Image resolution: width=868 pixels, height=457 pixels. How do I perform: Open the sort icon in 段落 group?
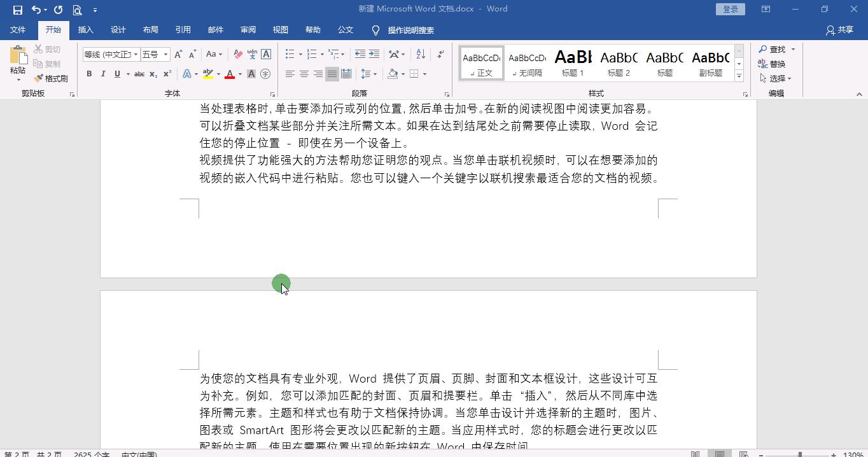pyautogui.click(x=420, y=53)
